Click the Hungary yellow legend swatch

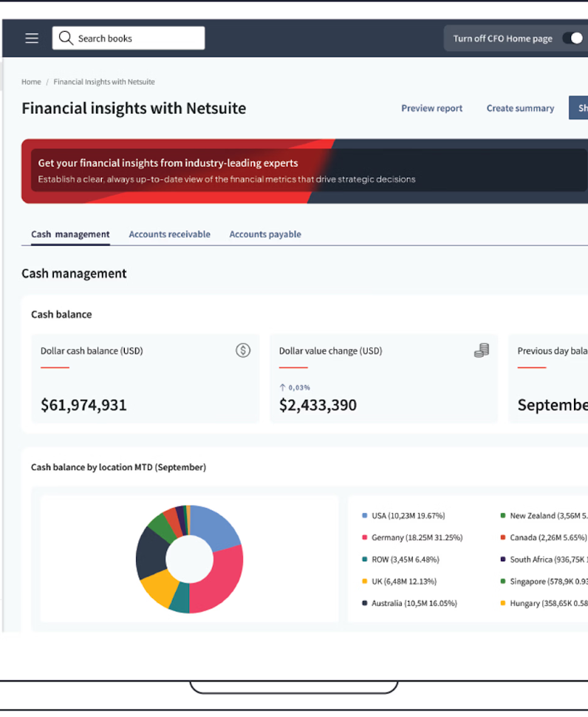pos(503,604)
